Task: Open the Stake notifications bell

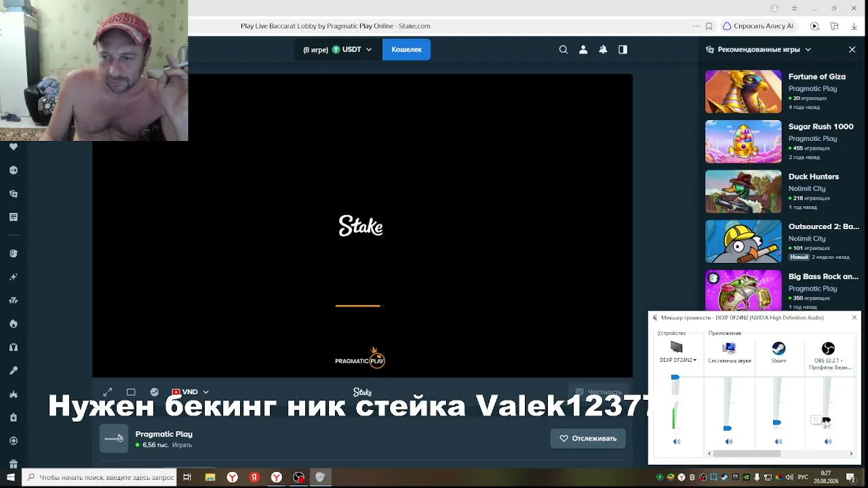Action: [603, 49]
